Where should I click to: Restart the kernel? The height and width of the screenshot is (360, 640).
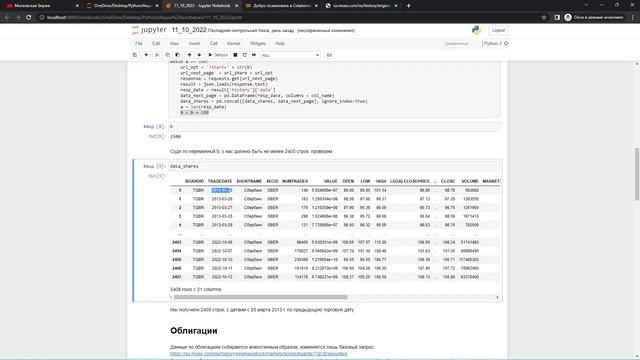244,55
